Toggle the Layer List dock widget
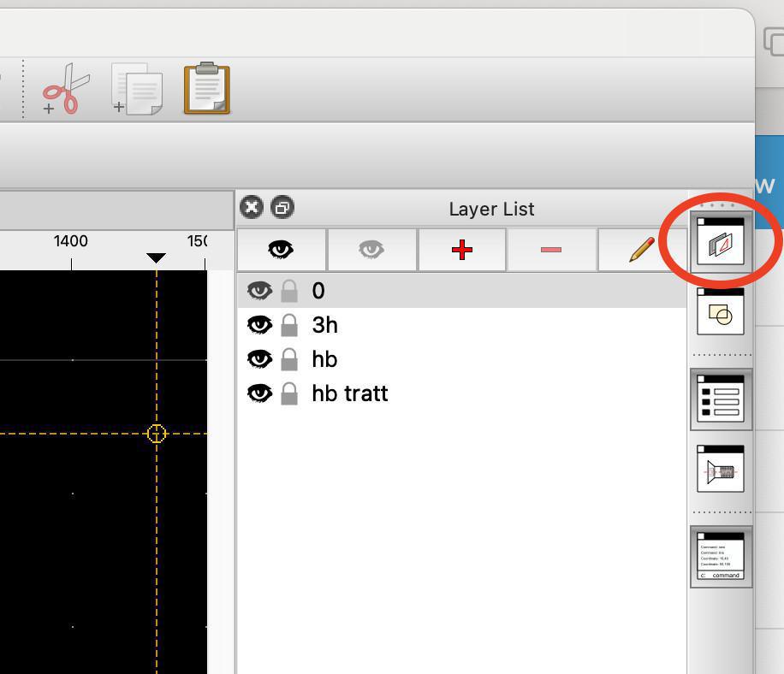Image resolution: width=784 pixels, height=674 pixels. pyautogui.click(x=721, y=242)
